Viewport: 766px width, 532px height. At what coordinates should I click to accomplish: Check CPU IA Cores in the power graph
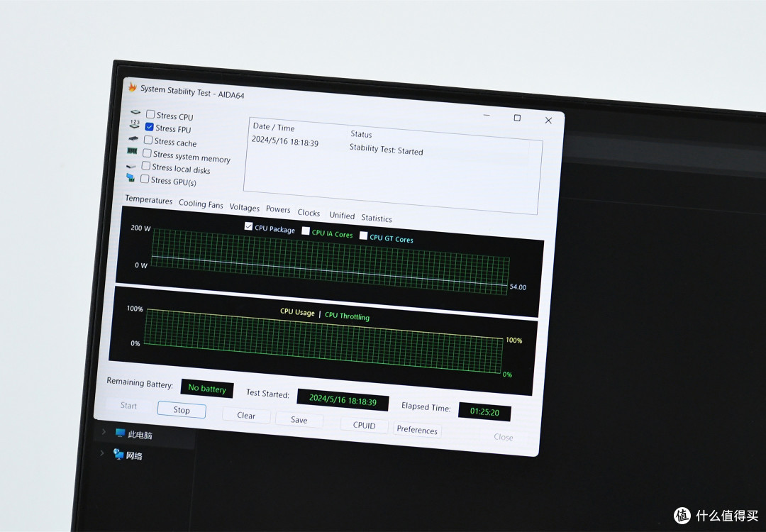(x=306, y=231)
